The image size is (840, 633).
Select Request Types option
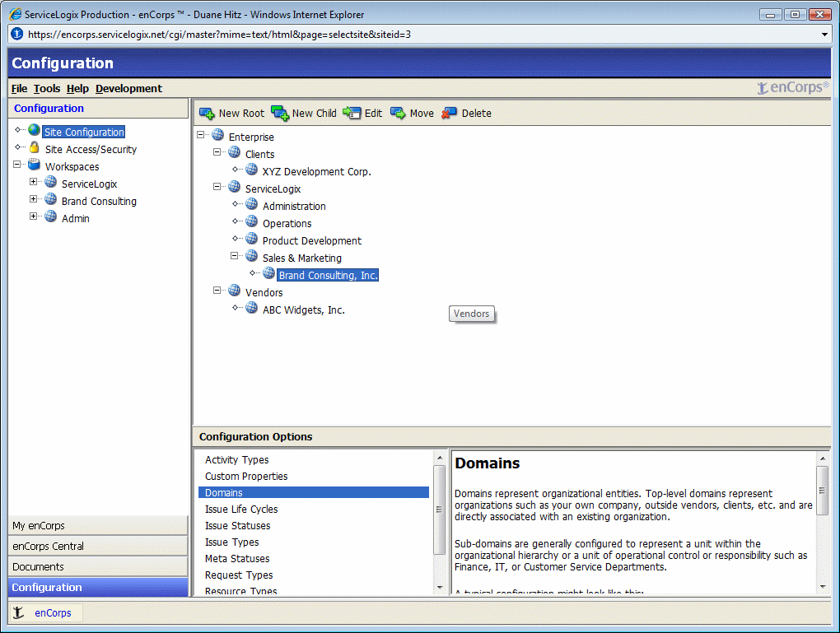click(239, 575)
